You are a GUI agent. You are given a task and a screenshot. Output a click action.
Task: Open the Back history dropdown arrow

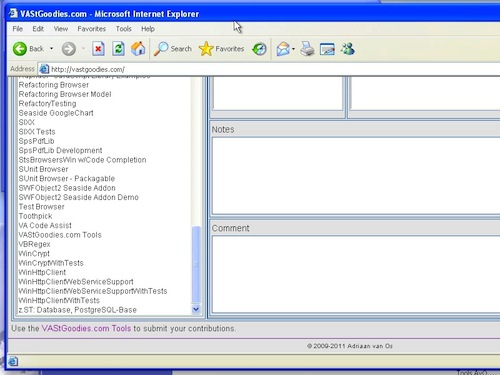click(x=51, y=49)
